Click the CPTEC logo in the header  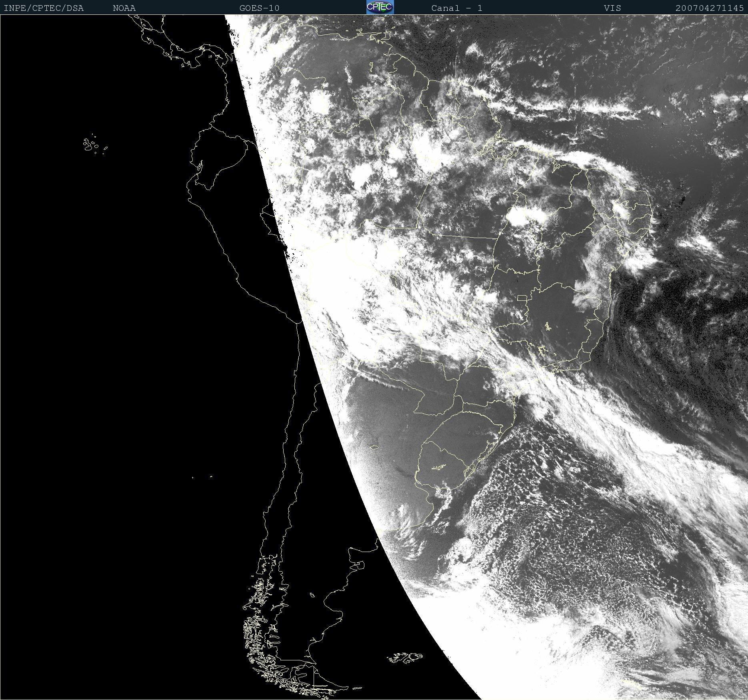(x=380, y=7)
